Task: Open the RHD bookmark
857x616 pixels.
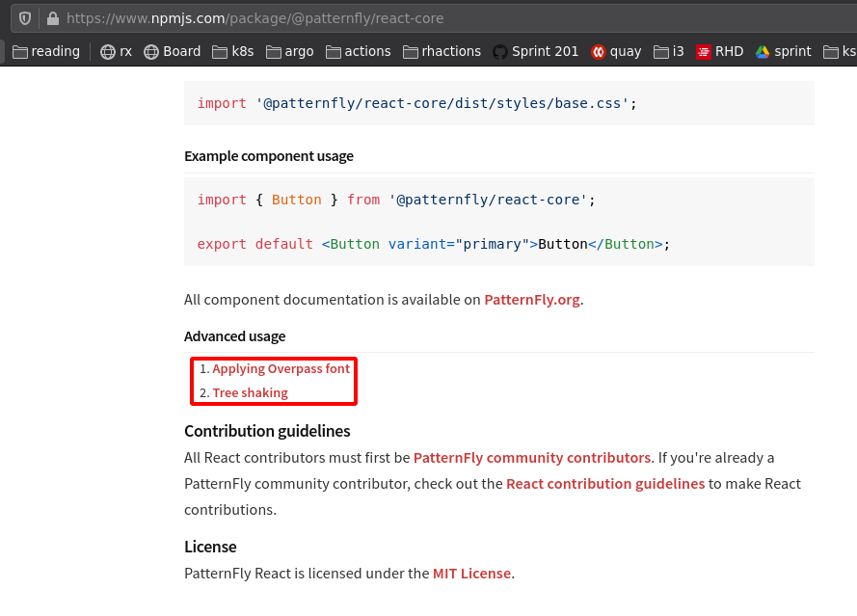Action: (x=720, y=51)
